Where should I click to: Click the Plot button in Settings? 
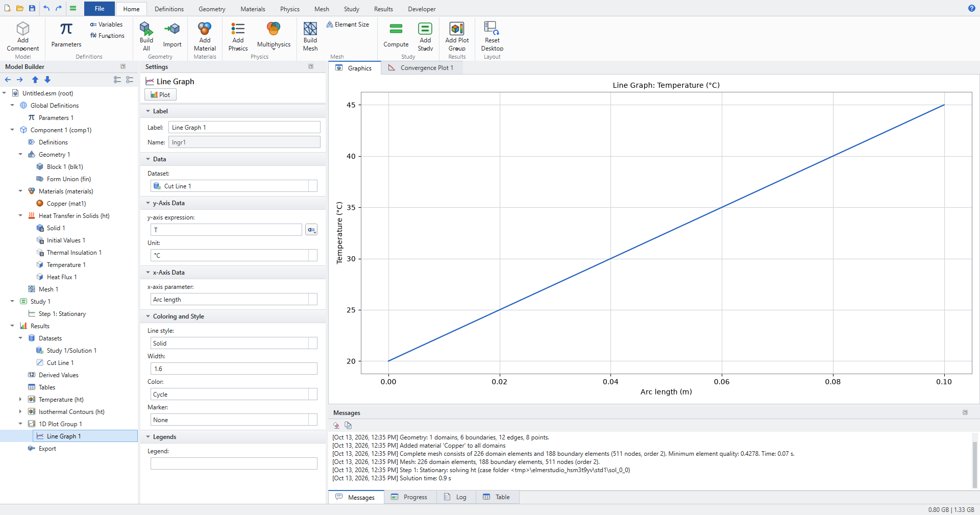[160, 95]
